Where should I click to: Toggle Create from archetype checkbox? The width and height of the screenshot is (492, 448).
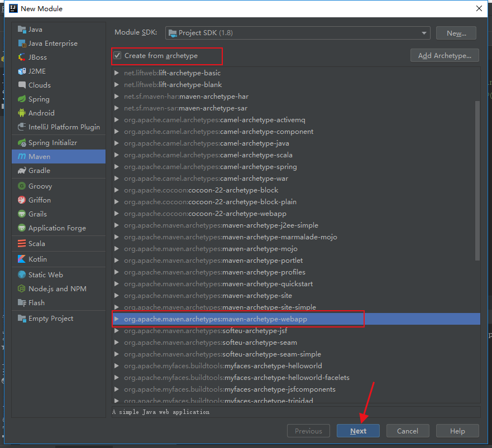tap(117, 55)
